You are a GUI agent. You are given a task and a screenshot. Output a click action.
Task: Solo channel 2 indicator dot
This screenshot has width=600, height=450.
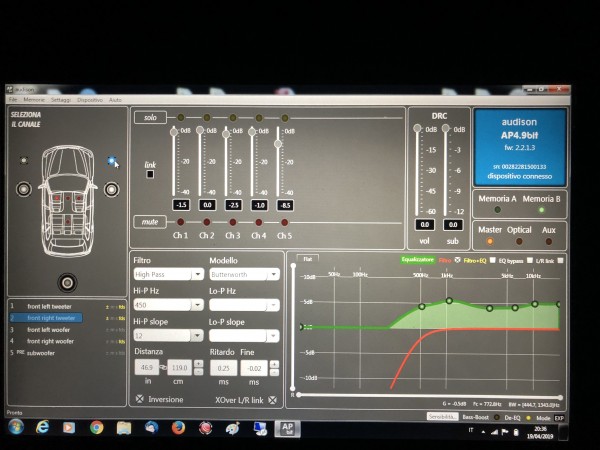207,117
